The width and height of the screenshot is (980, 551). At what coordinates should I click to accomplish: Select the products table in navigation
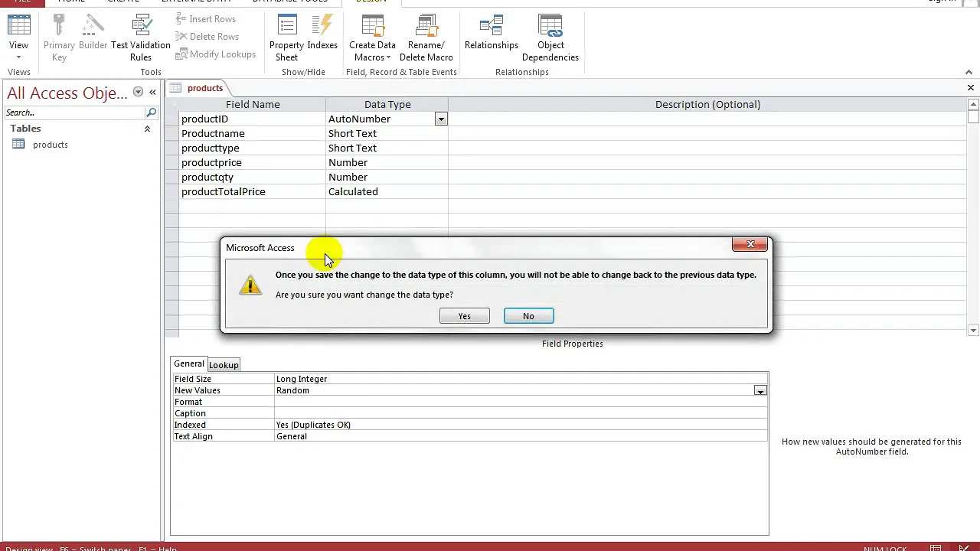[x=51, y=145]
